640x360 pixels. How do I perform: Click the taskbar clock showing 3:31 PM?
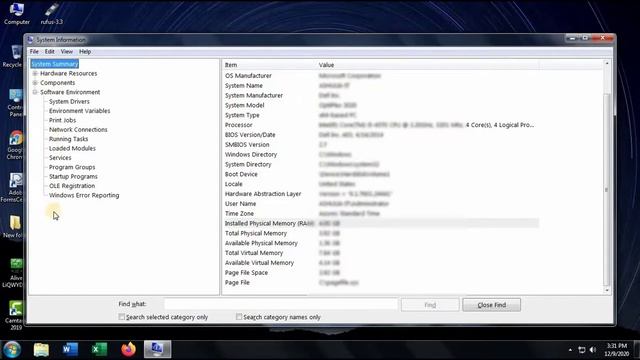click(x=616, y=350)
